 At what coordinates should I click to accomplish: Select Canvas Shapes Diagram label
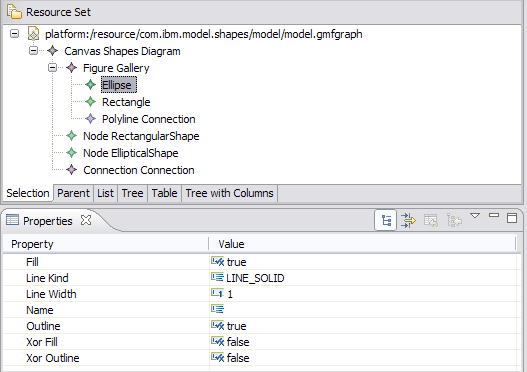point(122,51)
